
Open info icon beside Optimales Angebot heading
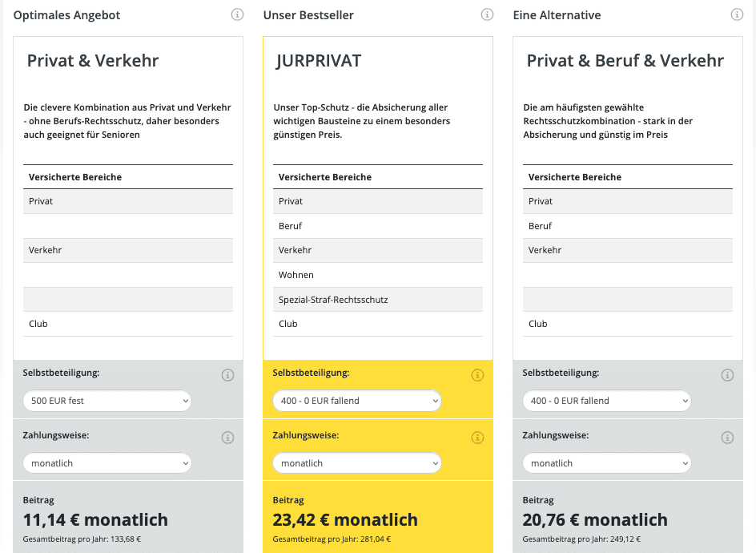click(x=237, y=14)
